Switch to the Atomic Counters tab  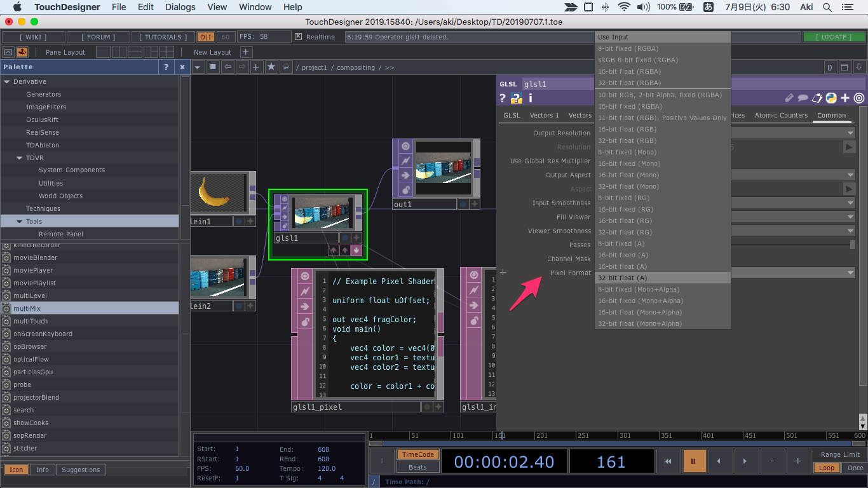pos(781,115)
